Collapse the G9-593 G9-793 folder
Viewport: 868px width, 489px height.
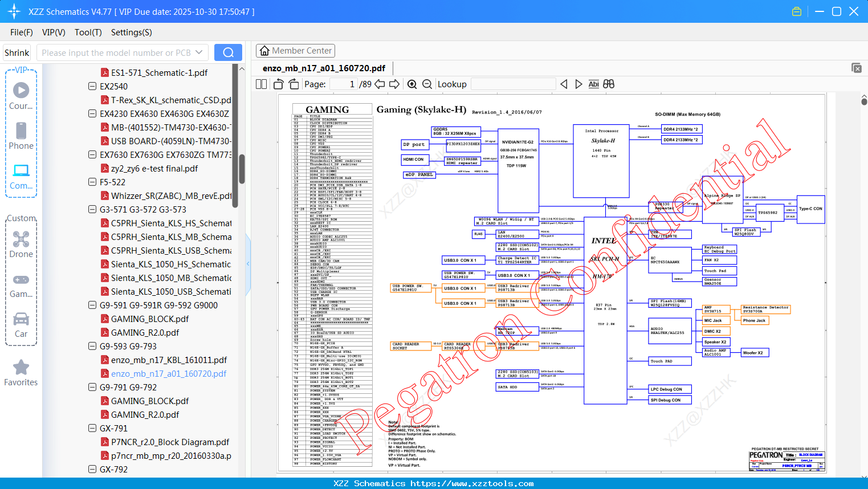pyautogui.click(x=92, y=346)
